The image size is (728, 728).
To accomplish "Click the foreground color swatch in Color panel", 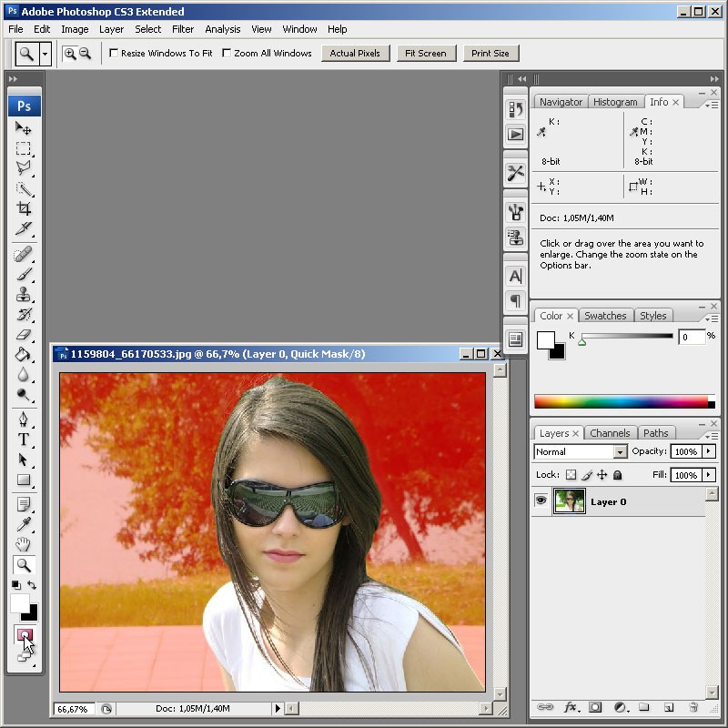I will point(545,339).
